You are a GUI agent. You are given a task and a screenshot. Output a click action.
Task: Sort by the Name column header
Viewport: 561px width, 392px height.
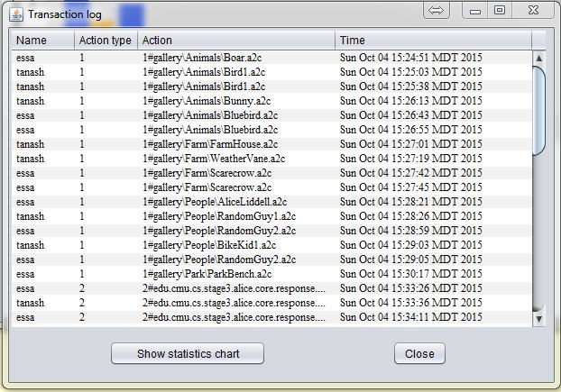43,41
